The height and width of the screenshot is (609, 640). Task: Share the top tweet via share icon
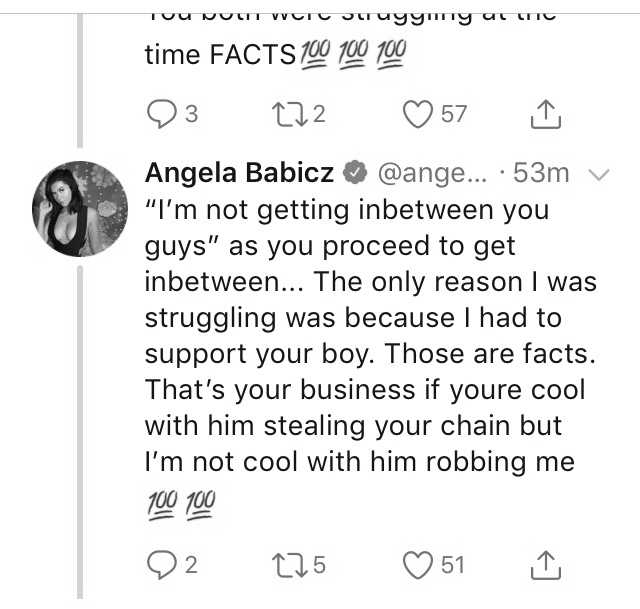546,115
